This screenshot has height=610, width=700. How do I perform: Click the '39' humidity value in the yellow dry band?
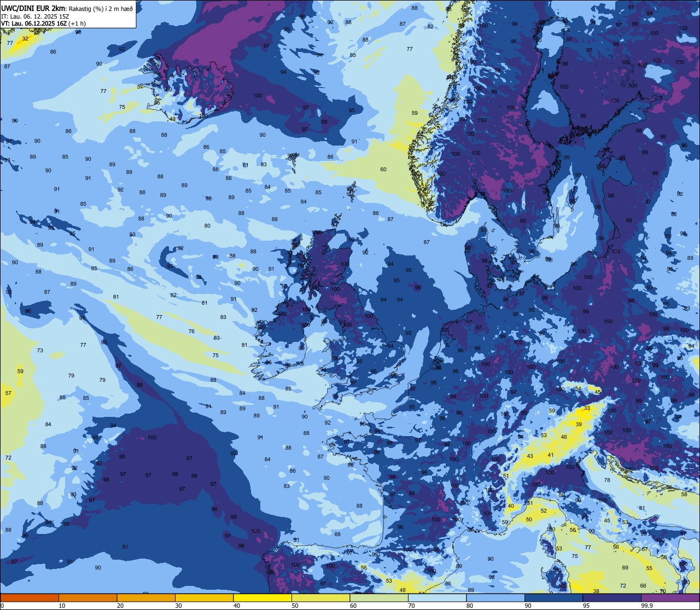pos(579,425)
